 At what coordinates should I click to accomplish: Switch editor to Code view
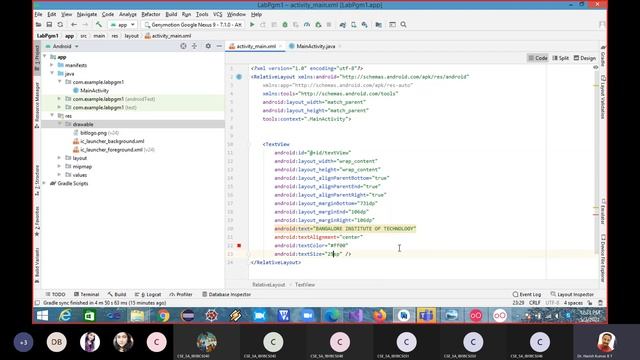tap(538, 58)
